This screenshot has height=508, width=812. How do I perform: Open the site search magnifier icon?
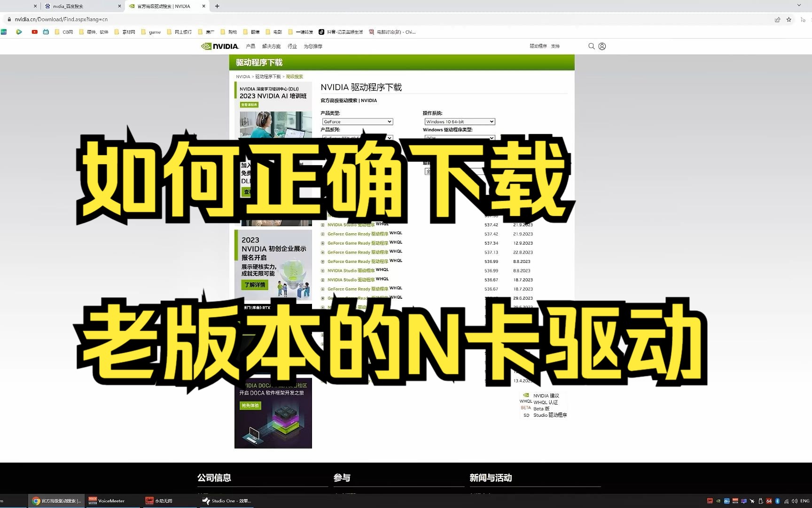591,46
